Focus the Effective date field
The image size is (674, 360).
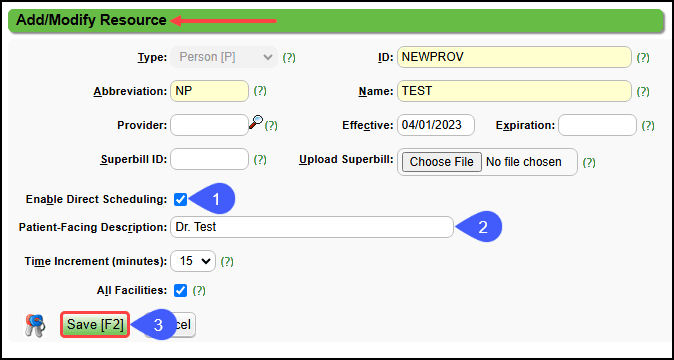pos(436,125)
